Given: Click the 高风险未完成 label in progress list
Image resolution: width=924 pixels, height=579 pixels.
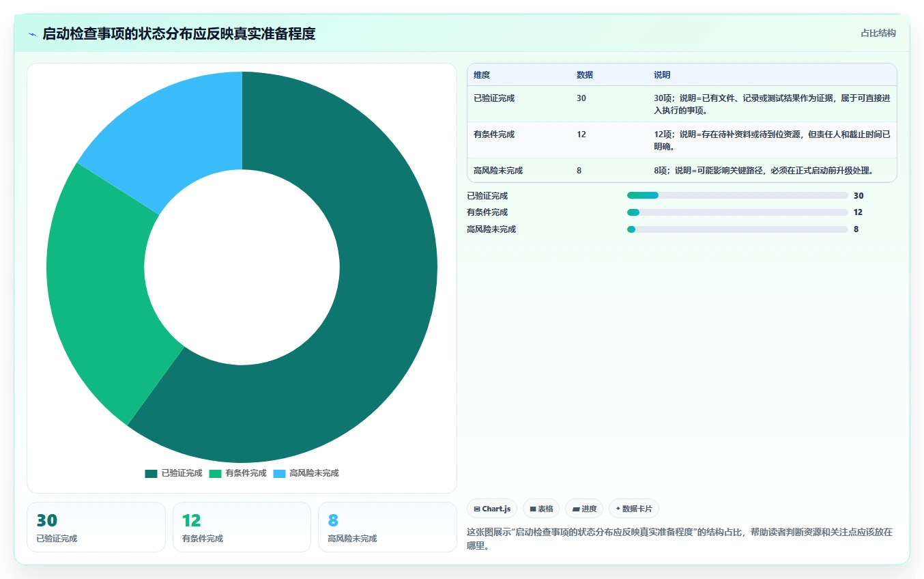Looking at the screenshot, I should pos(491,229).
